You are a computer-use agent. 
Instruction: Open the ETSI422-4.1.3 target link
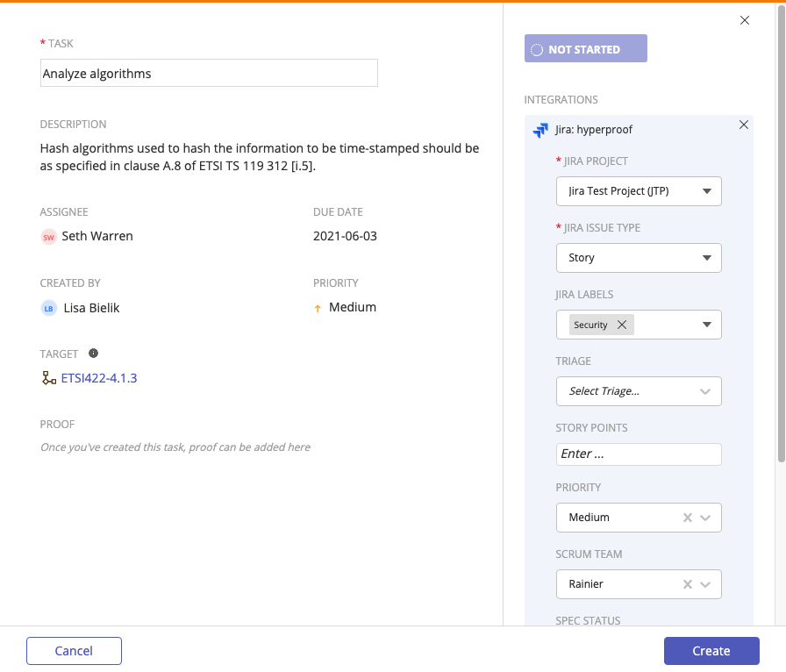(99, 378)
